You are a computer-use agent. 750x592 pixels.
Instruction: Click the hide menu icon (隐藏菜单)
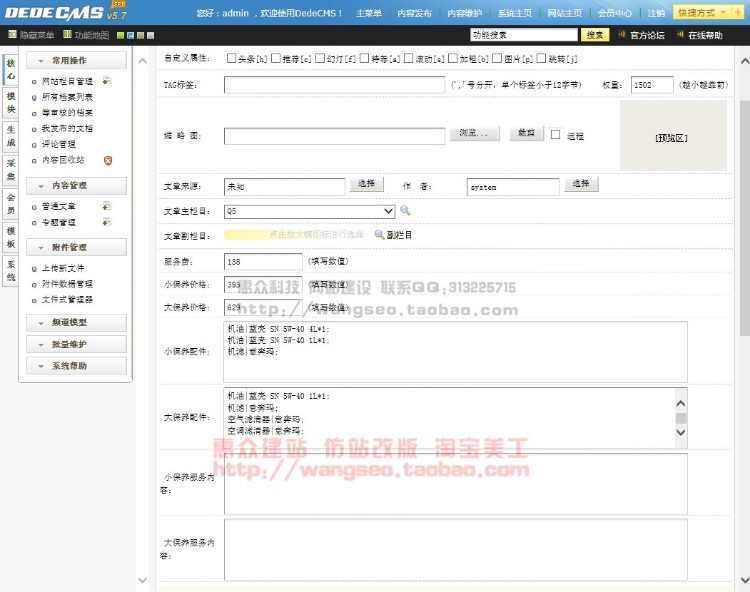[12, 34]
